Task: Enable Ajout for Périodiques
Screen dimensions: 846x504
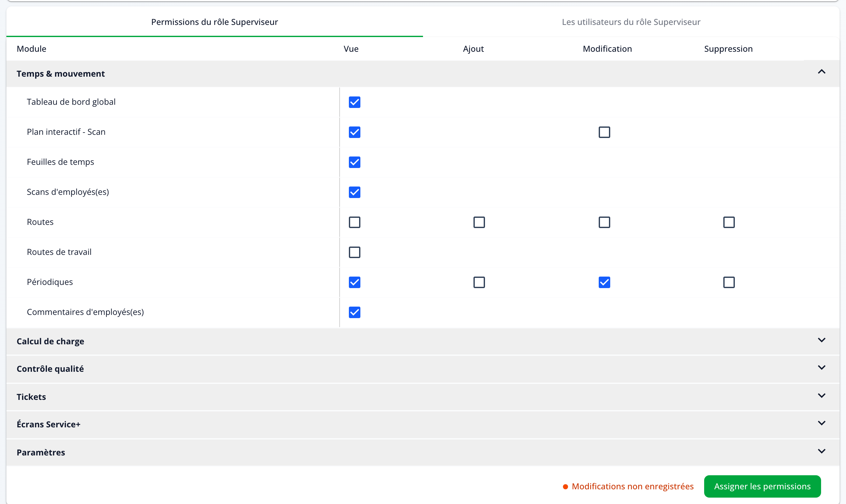Action: tap(479, 282)
